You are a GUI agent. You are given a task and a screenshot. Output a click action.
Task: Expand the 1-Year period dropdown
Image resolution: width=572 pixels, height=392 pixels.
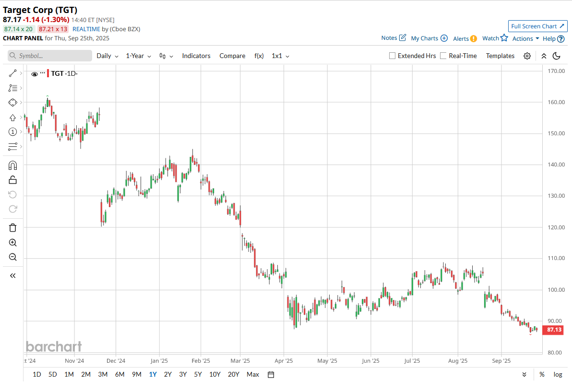click(138, 56)
